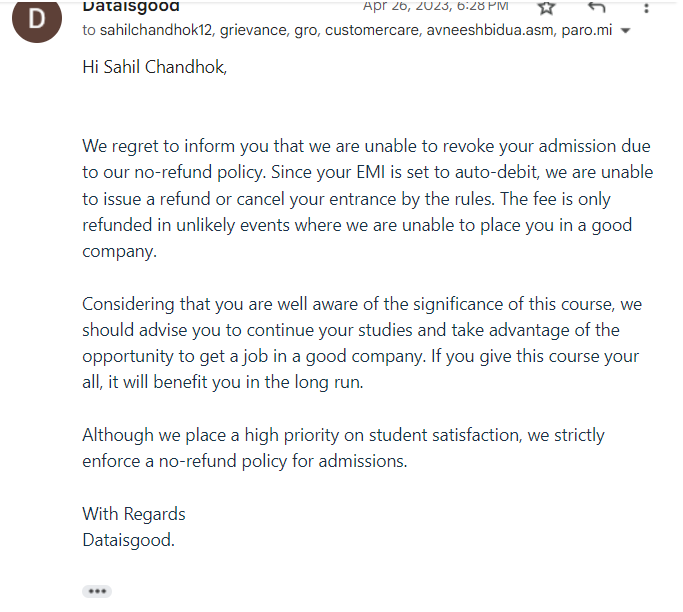683x612 pixels.
Task: Click the "With Regards" closing line
Action: pos(134,514)
